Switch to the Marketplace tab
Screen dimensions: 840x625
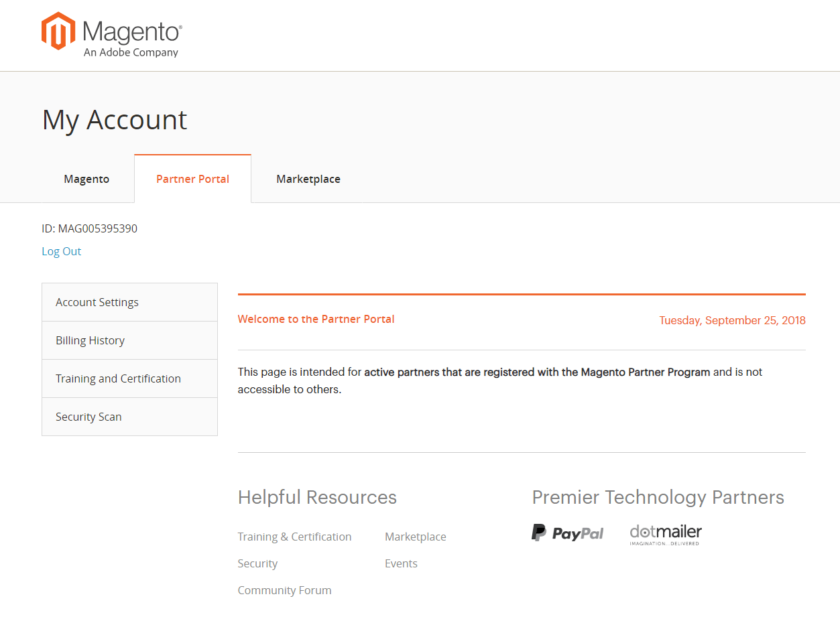[x=308, y=179]
